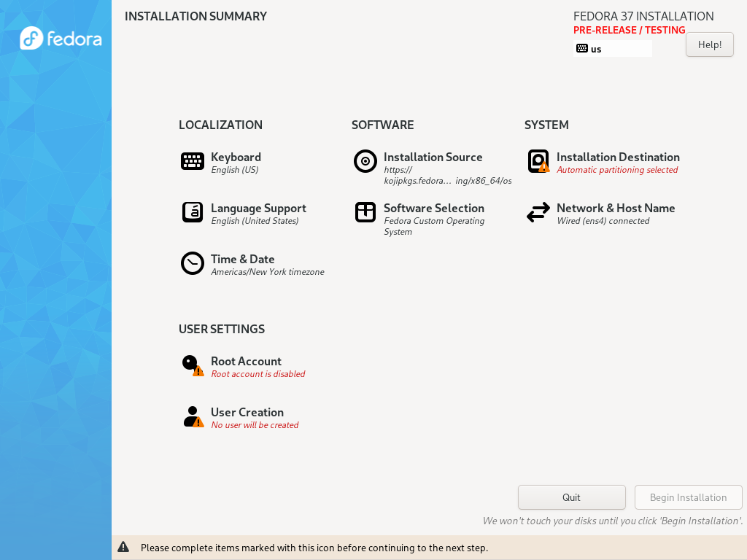The height and width of the screenshot is (560, 747).
Task: Open the Time & Date label
Action: [242, 259]
